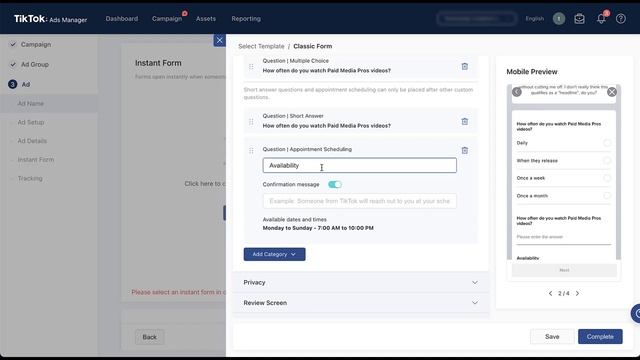Expand the Short Answer question row

(360, 121)
